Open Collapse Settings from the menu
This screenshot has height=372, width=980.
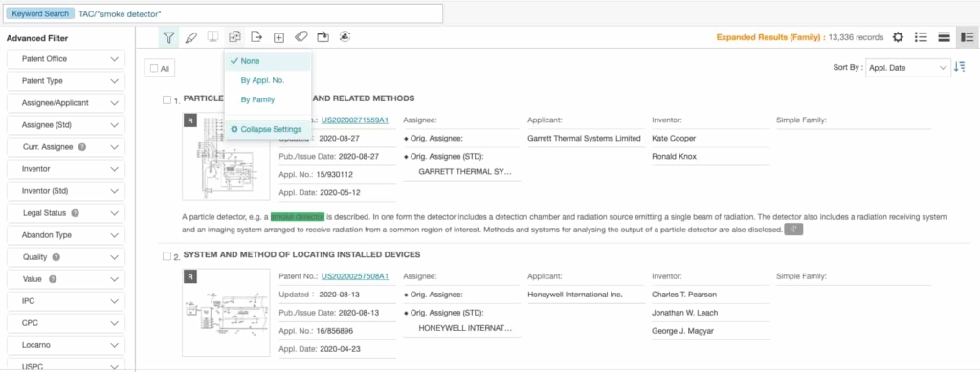(x=267, y=129)
